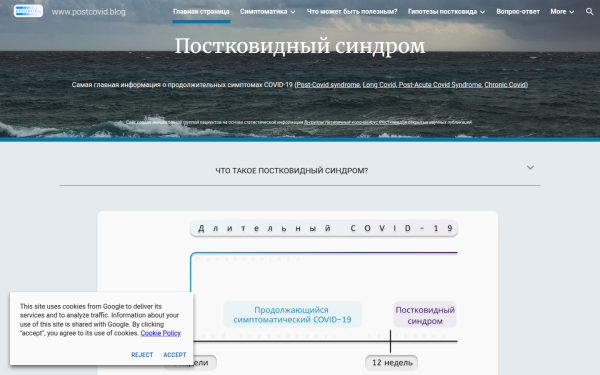Click the Постковидный синдром page heading
The height and width of the screenshot is (375, 600).
point(300,46)
